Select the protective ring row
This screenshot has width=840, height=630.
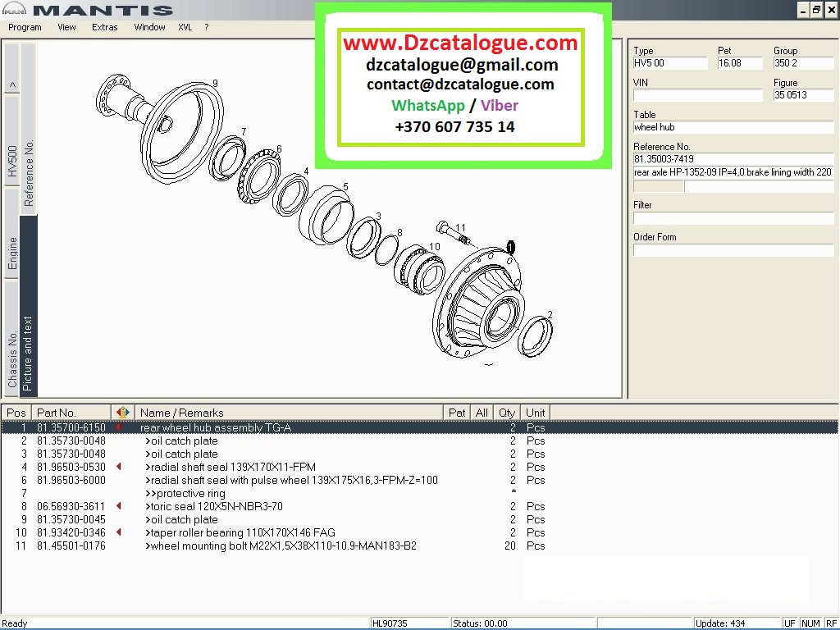419,493
